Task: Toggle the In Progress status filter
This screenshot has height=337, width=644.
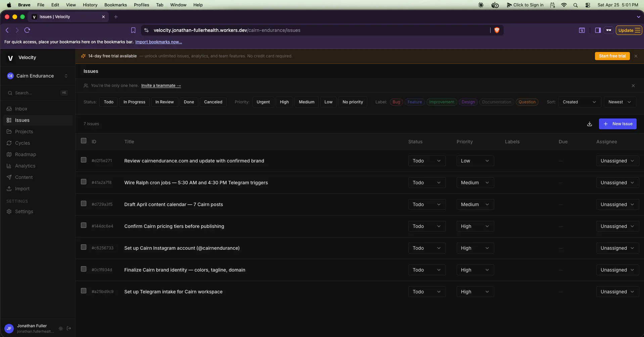Action: pyautogui.click(x=134, y=102)
